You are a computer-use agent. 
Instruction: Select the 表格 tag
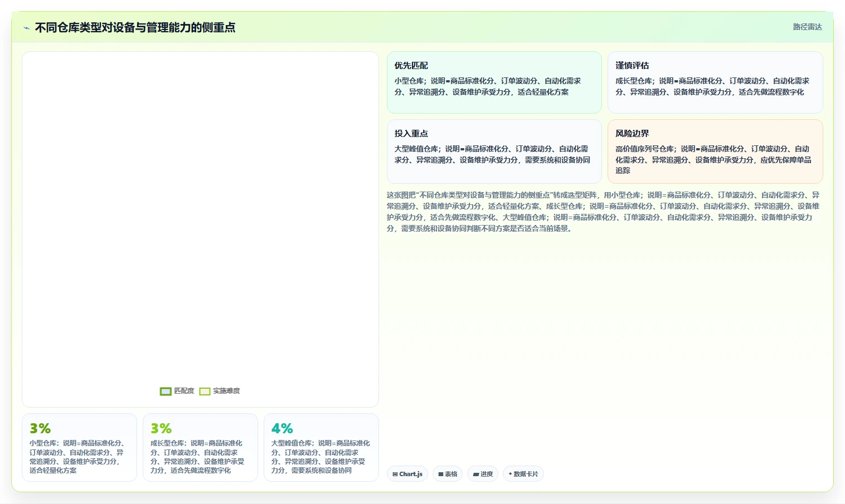coord(448,474)
